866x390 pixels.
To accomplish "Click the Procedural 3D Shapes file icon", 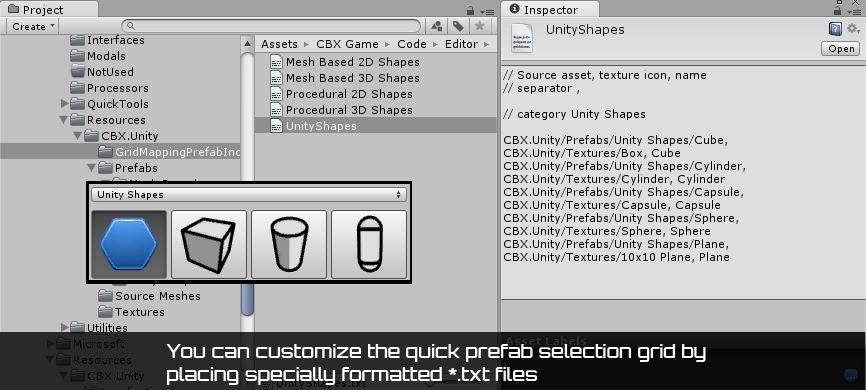I will (276, 110).
